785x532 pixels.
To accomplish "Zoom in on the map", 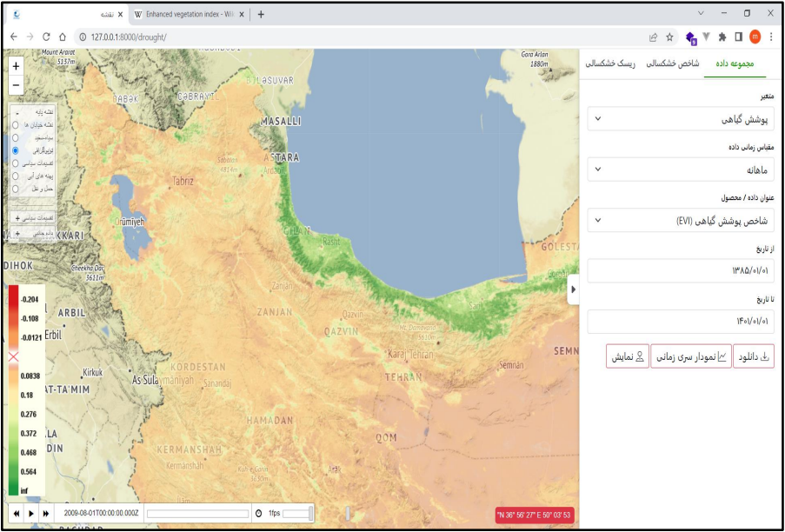I will 16,66.
